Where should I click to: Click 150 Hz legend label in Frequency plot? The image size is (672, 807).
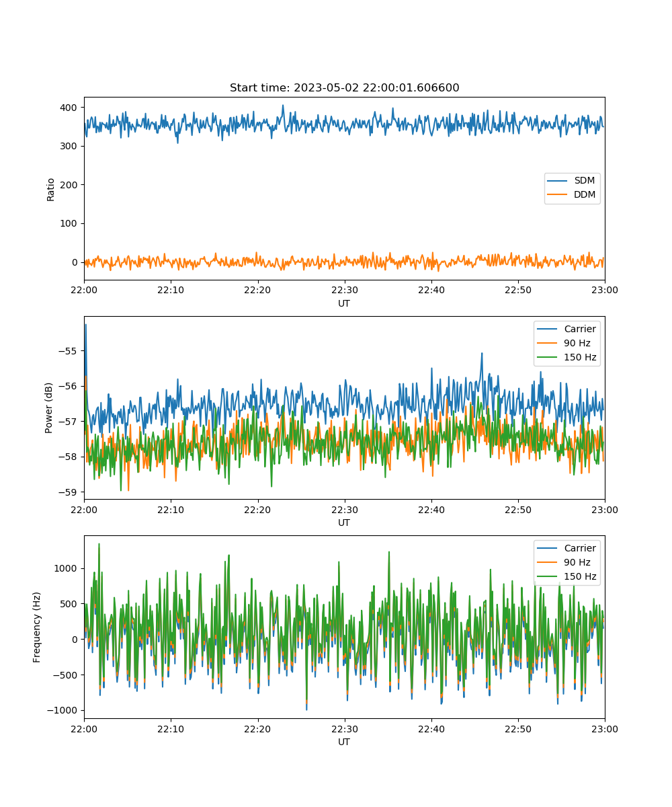580,576
